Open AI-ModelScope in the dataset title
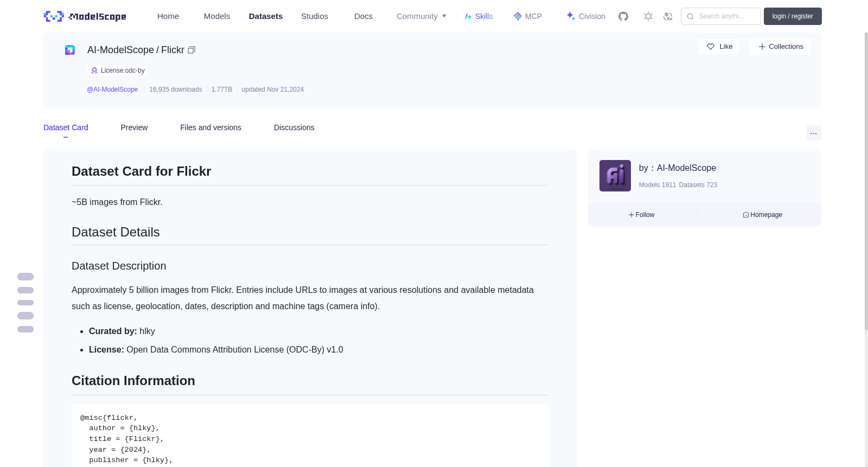 pyautogui.click(x=120, y=50)
